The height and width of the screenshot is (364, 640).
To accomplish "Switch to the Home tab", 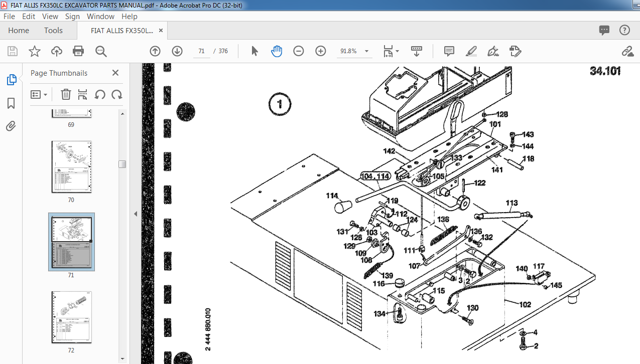I will (x=19, y=31).
